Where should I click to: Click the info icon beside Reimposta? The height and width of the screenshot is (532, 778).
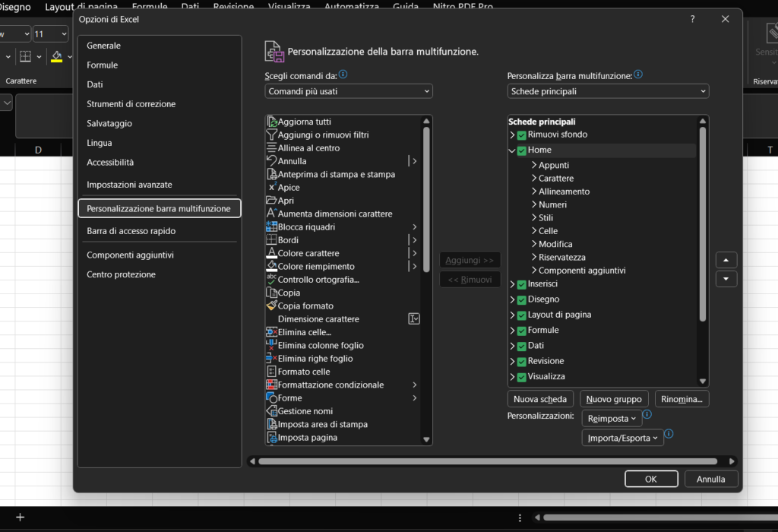647,415
